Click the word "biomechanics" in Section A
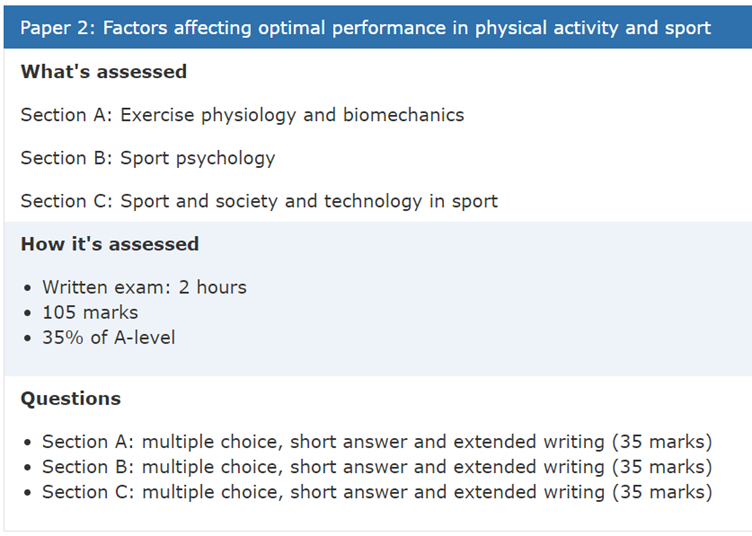This screenshot has width=752, height=536. click(x=403, y=115)
